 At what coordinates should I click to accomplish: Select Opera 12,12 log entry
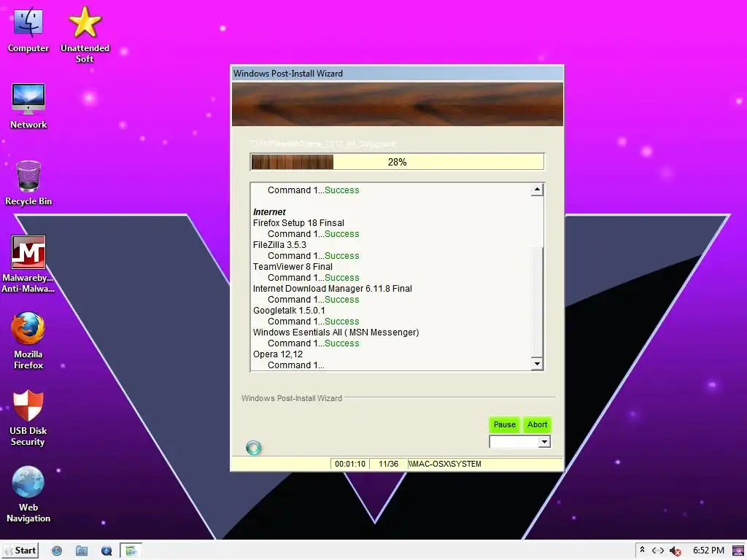click(x=278, y=354)
